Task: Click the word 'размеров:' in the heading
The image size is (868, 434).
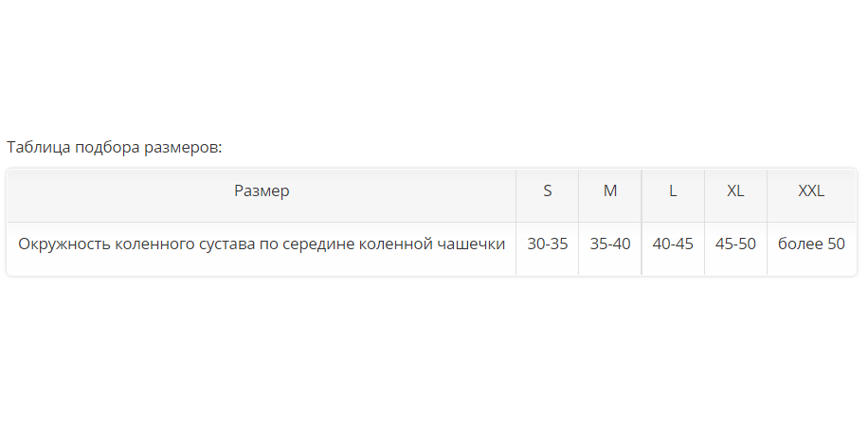Action: coord(183,148)
